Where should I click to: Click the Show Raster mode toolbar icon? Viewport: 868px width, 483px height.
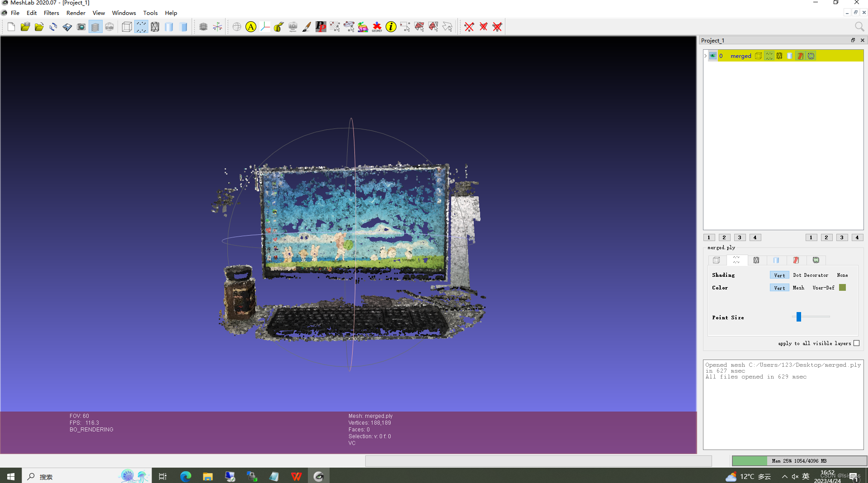tap(109, 27)
